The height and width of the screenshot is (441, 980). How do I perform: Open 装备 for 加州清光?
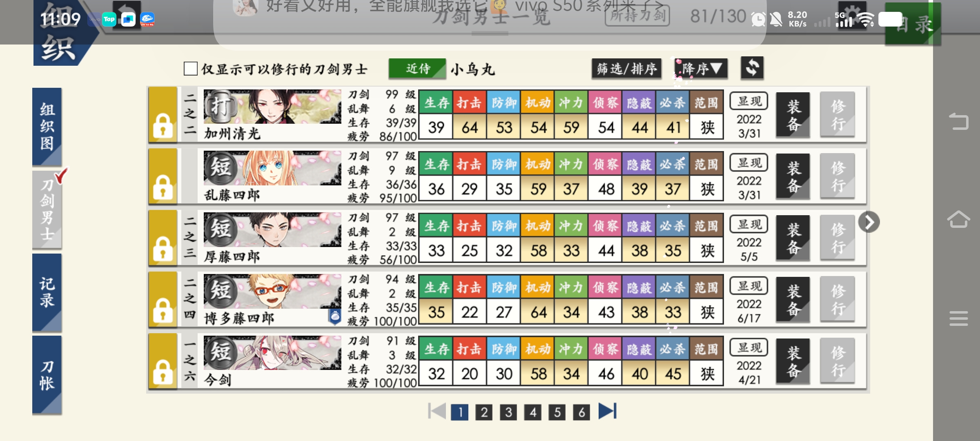793,115
